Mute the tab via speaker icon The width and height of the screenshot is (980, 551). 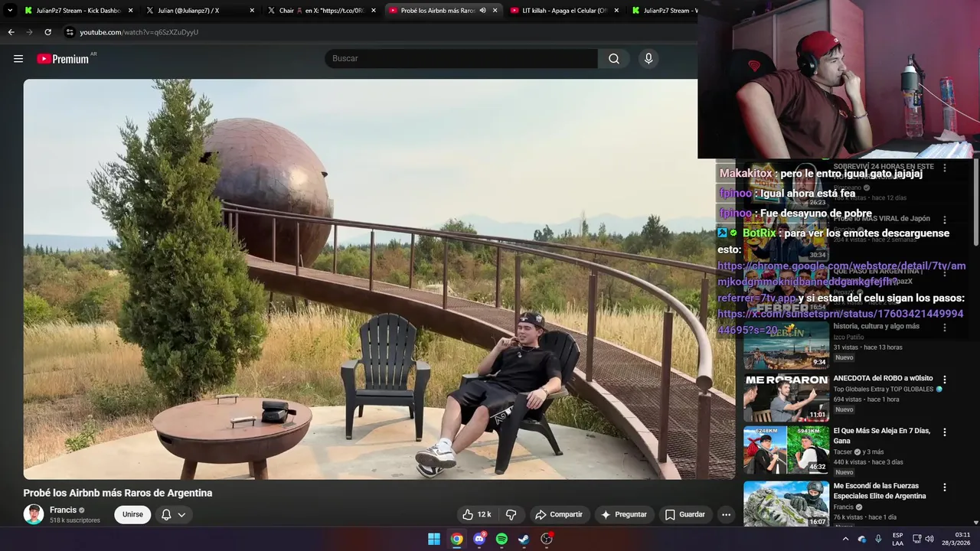pyautogui.click(x=482, y=11)
